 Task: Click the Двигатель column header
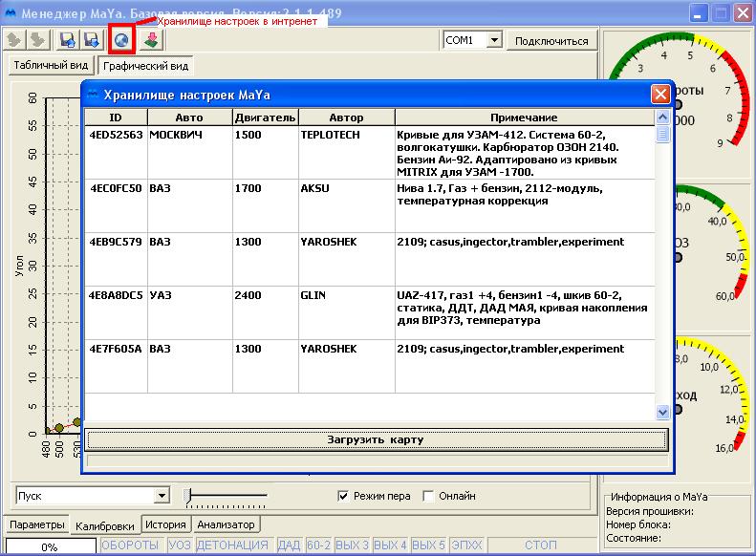tap(266, 118)
